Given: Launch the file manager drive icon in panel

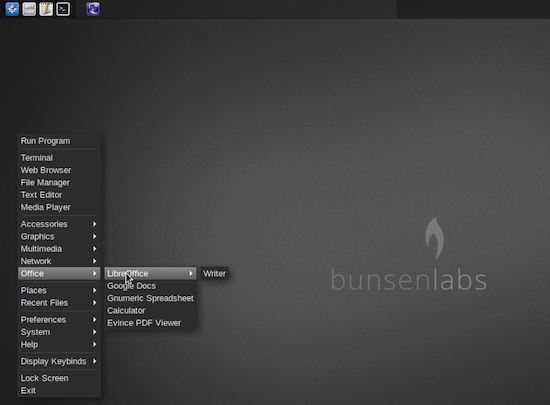Looking at the screenshot, I should pyautogui.click(x=29, y=9).
